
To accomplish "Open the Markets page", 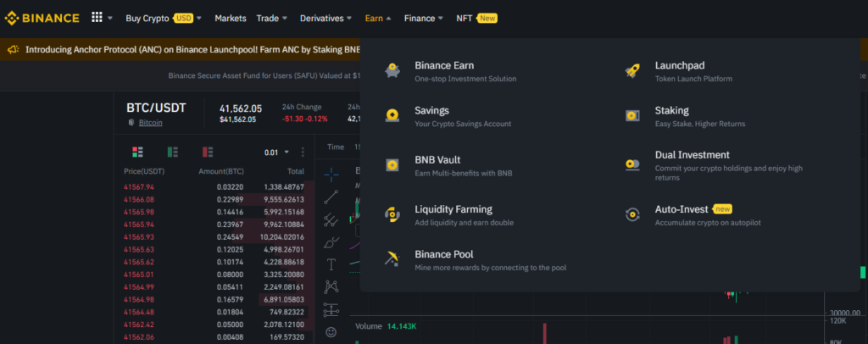I will tap(231, 19).
